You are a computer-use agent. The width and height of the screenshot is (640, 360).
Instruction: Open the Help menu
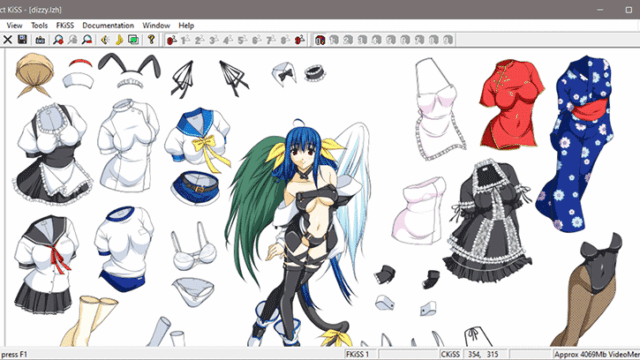pos(186,25)
